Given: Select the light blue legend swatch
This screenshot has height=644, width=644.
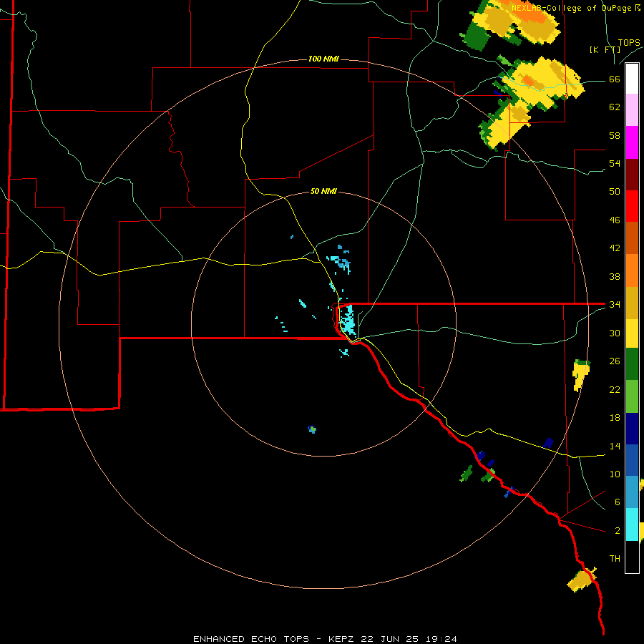Looking at the screenshot, I should tap(632, 492).
